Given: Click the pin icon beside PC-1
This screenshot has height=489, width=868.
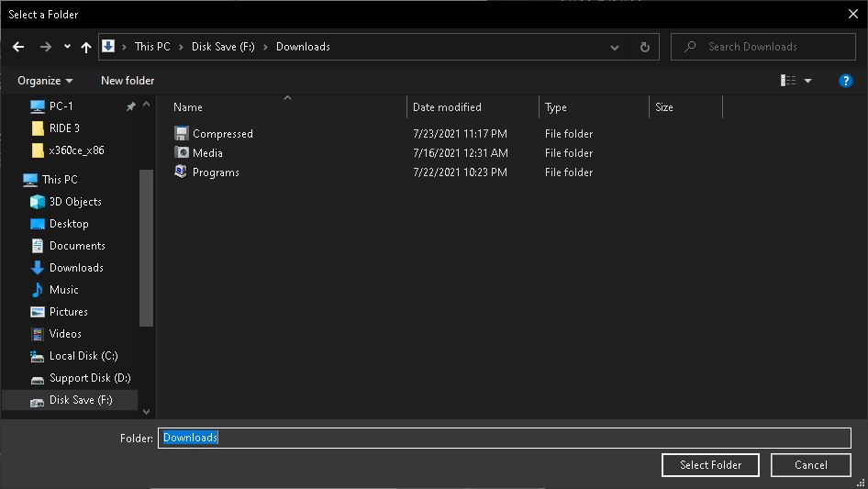Looking at the screenshot, I should click(130, 106).
